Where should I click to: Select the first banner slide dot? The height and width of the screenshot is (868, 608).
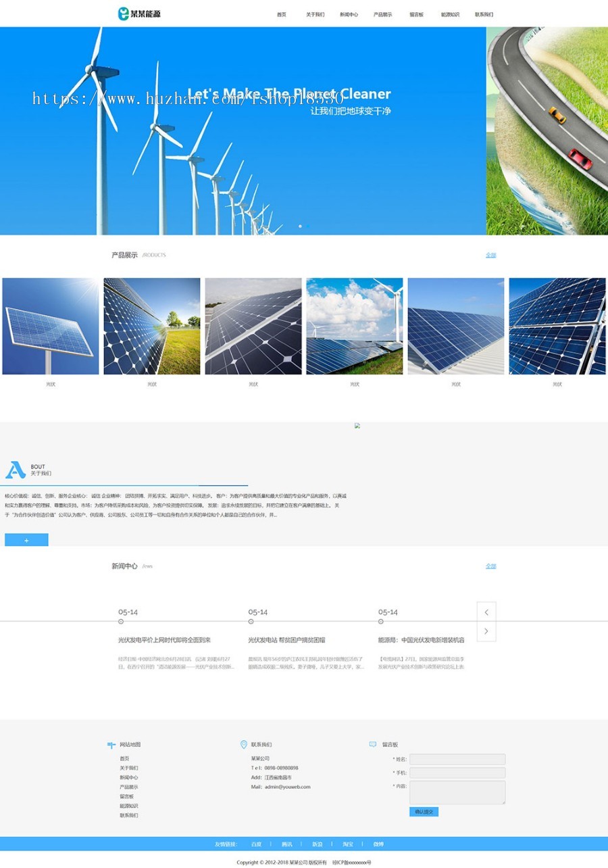tap(300, 226)
